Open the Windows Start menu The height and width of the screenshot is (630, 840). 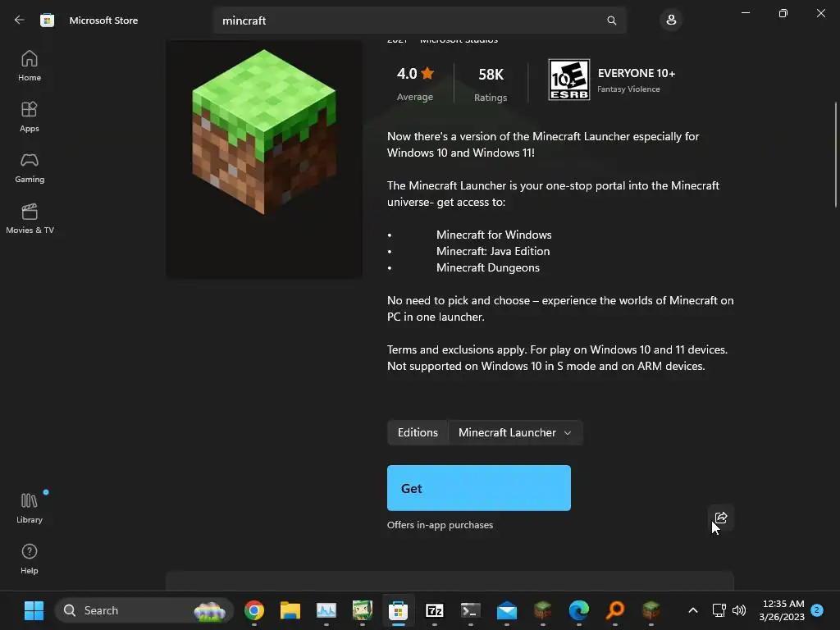click(34, 610)
